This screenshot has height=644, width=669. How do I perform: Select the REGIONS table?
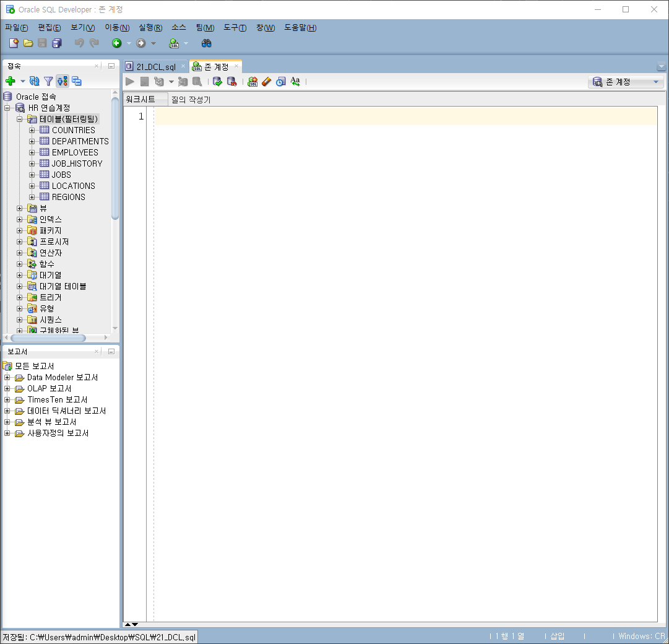(x=68, y=197)
